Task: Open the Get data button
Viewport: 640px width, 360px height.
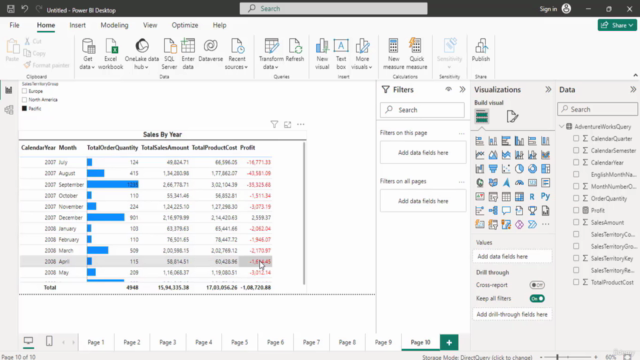Action: pyautogui.click(x=87, y=54)
